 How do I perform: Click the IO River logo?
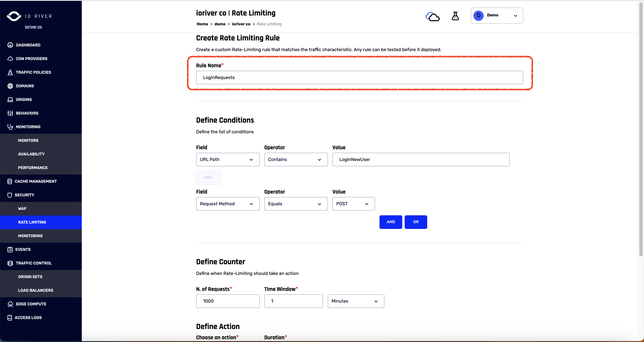tap(14, 16)
